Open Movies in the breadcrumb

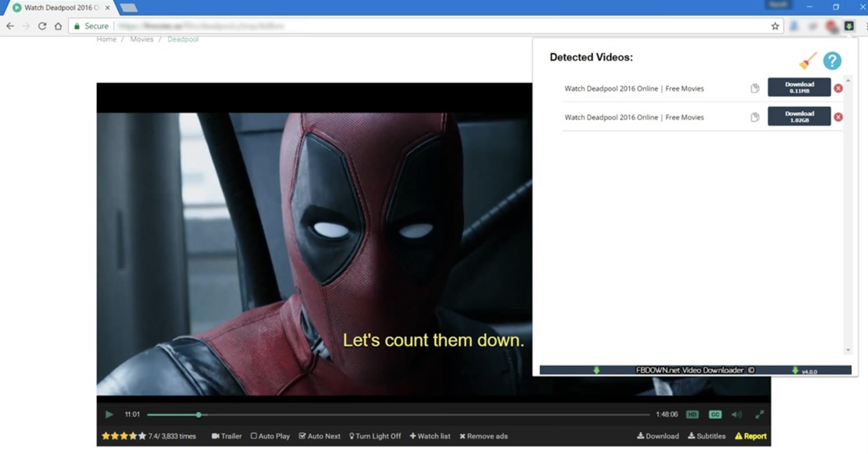coord(142,39)
